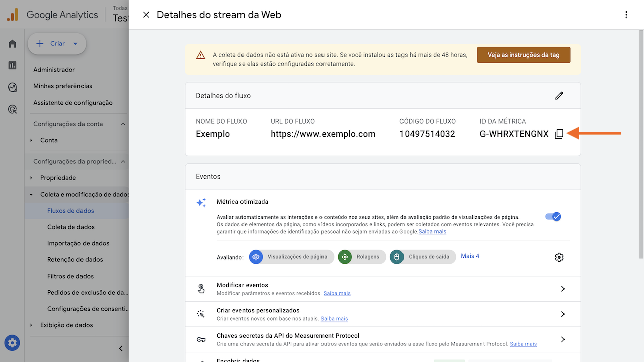Open Reports via the bar chart icon
Screen dimensions: 644x362
(12, 65)
